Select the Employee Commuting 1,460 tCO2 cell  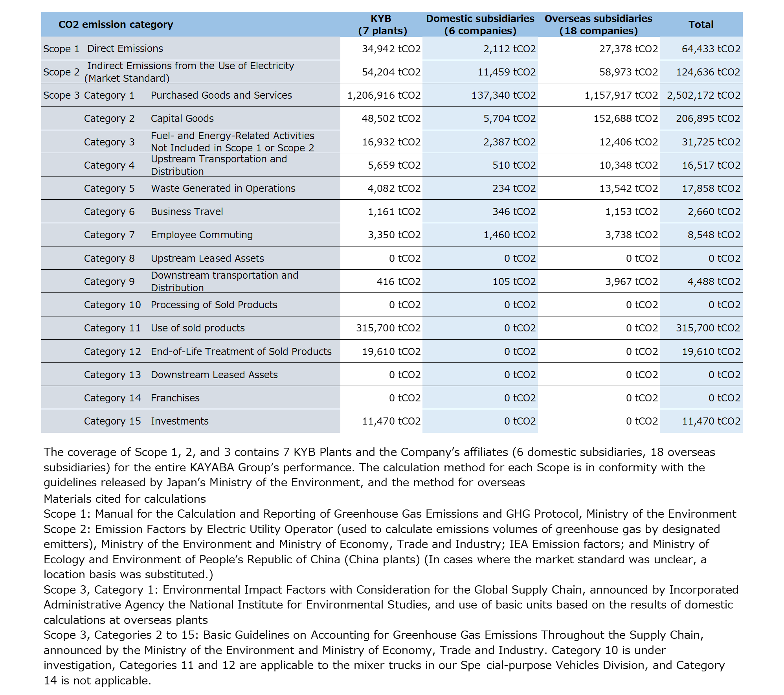pos(509,235)
